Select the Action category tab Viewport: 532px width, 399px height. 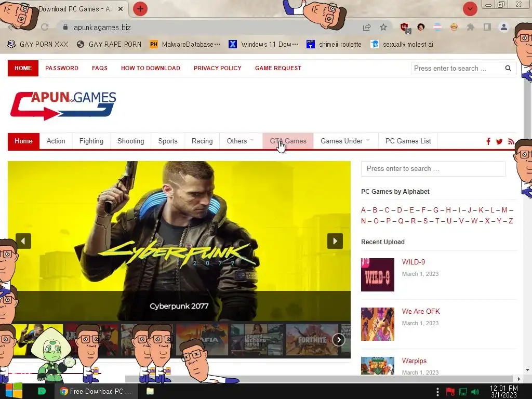click(56, 141)
